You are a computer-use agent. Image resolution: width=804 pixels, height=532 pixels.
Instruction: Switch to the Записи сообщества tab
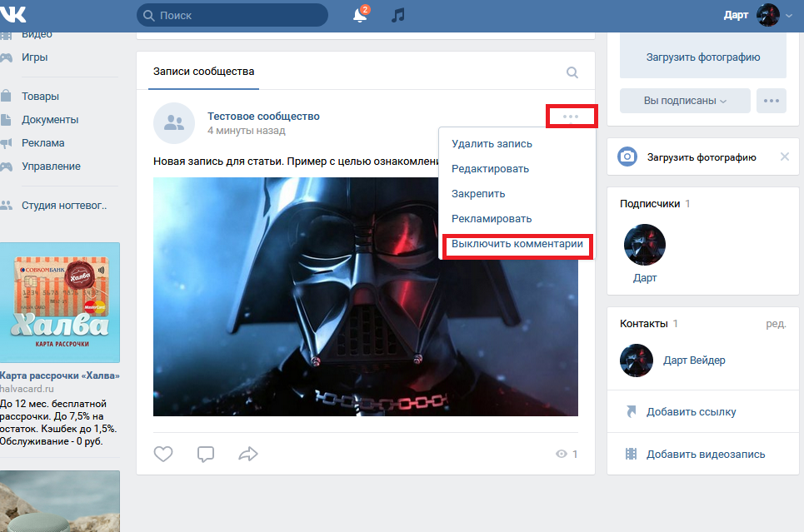point(203,72)
